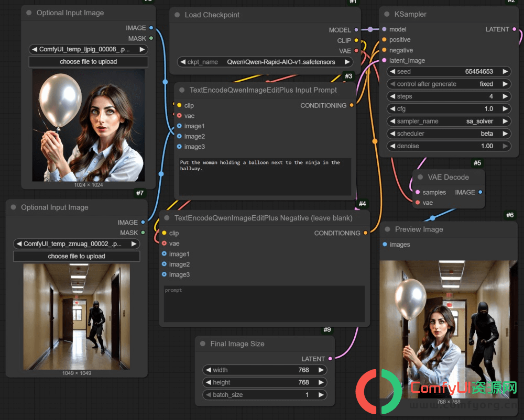Click the samples input port on VAE Decode
This screenshot has height=420, width=524.
pyautogui.click(x=418, y=192)
